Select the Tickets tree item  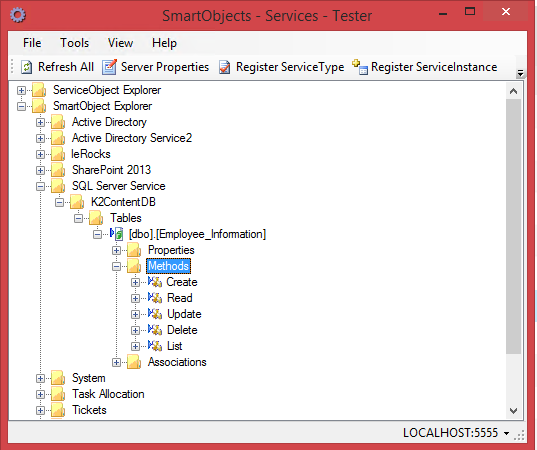pyautogui.click(x=89, y=410)
